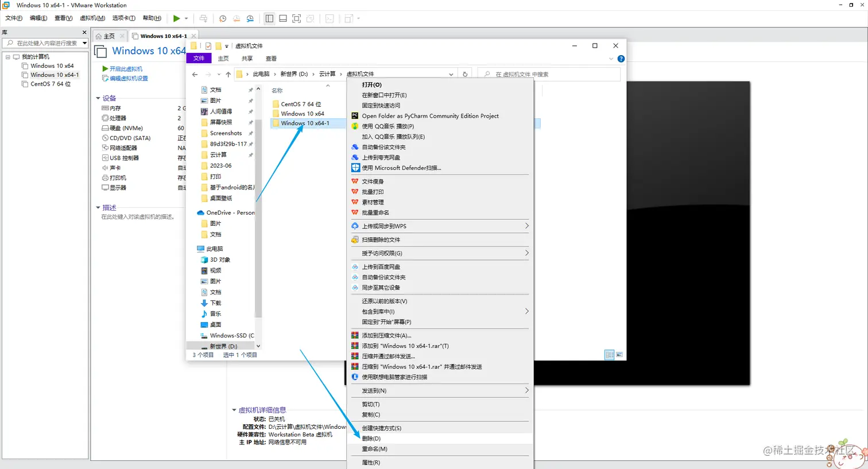Viewport: 868px width, 469px height.
Task: Click the Explorer back arrow
Action: pos(195,74)
